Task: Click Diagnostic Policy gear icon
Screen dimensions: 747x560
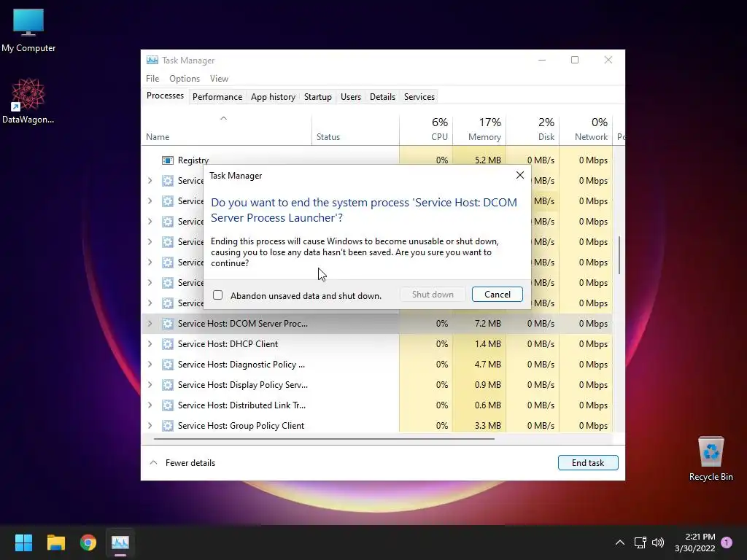Action: pos(167,365)
